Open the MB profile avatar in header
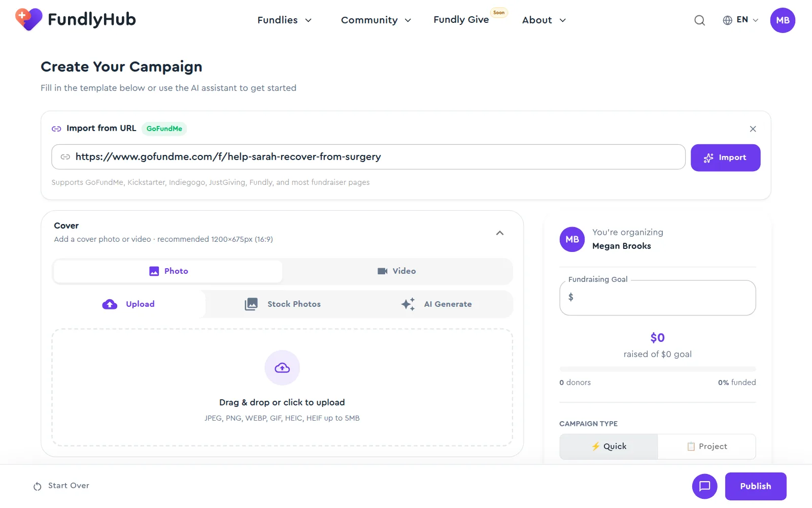Screen dimensions: 812x508 [782, 20]
